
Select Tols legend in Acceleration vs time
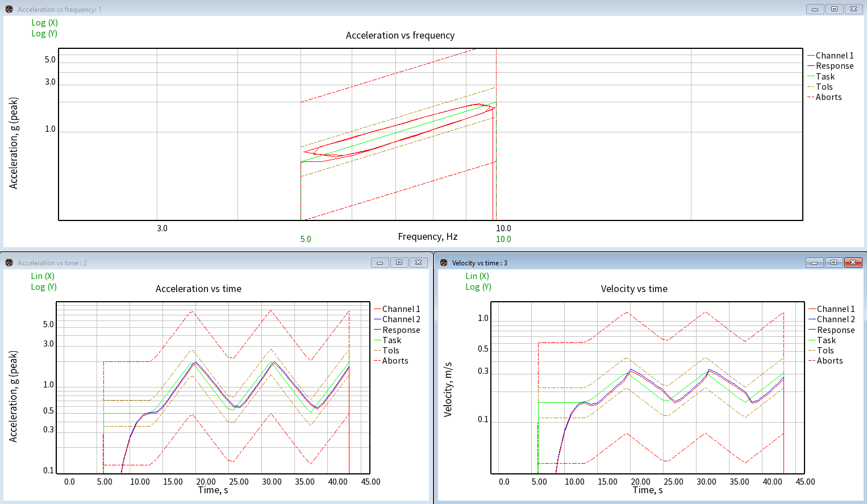click(387, 351)
